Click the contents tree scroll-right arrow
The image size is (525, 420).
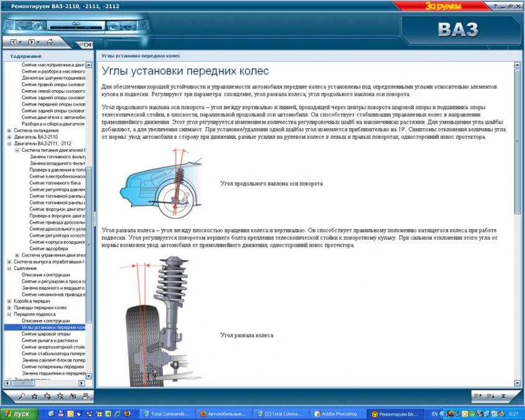(81, 383)
